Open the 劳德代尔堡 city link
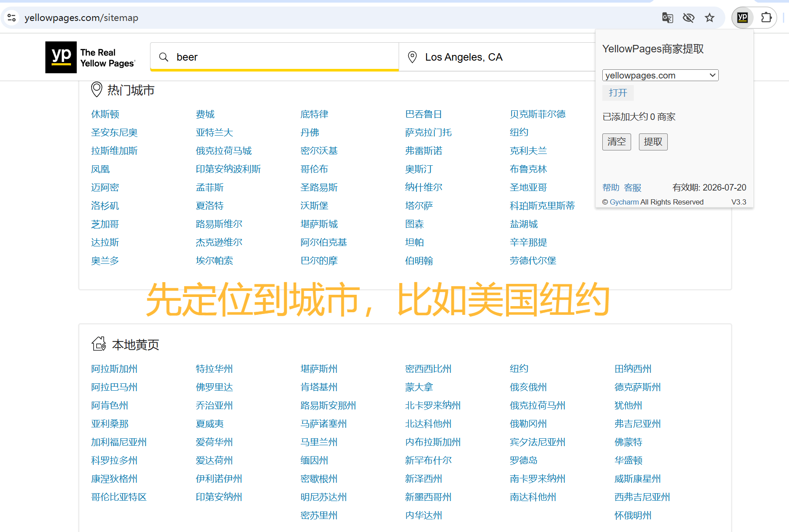789x532 pixels. coord(533,261)
